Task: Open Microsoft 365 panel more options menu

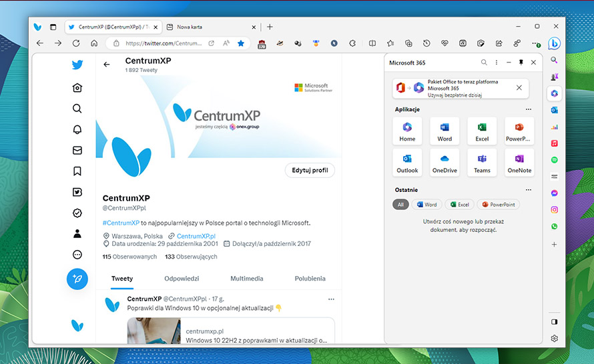Action: 497,63
